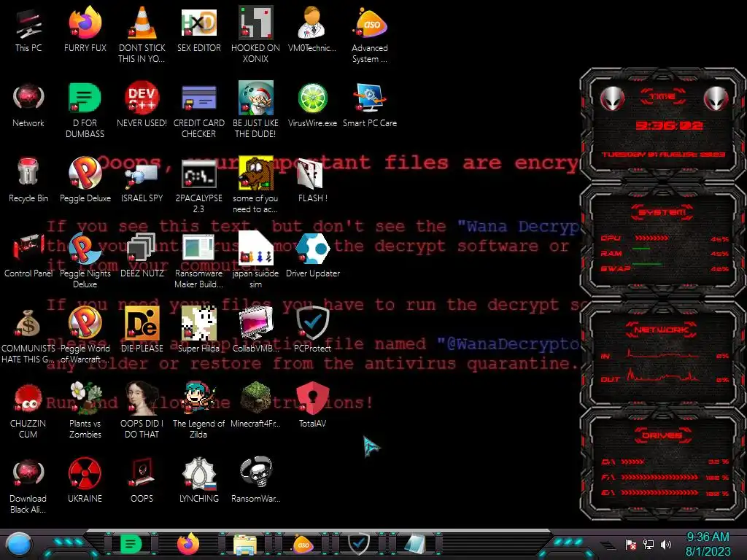The image size is (747, 560).
Task: Select the CHUZZIN CUM red fuzzball icon
Action: (x=28, y=411)
